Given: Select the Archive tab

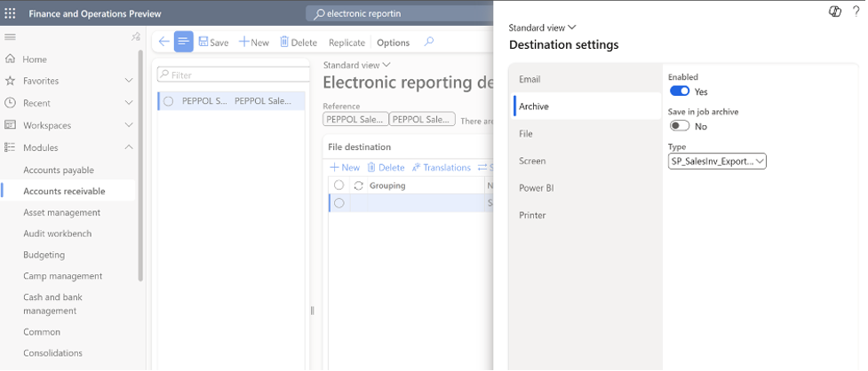Looking at the screenshot, I should (586, 107).
